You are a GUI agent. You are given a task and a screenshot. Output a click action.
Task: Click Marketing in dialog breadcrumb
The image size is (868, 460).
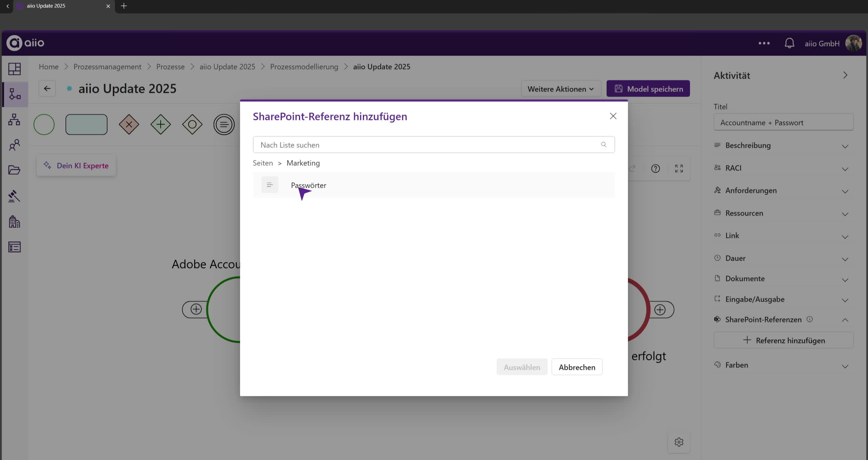click(x=303, y=163)
